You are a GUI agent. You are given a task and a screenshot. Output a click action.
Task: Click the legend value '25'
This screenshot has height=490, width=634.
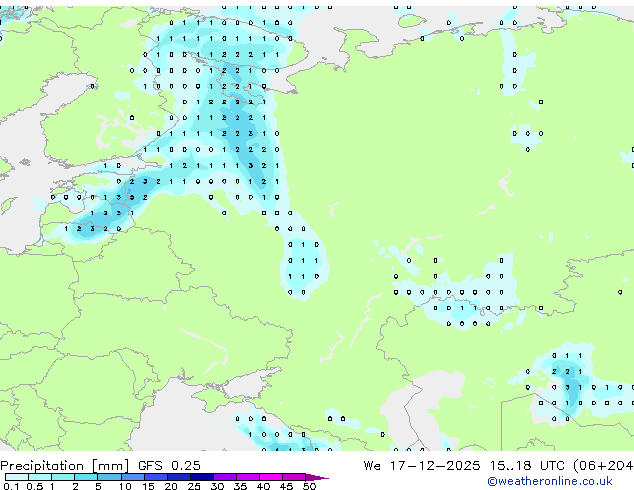click(194, 486)
